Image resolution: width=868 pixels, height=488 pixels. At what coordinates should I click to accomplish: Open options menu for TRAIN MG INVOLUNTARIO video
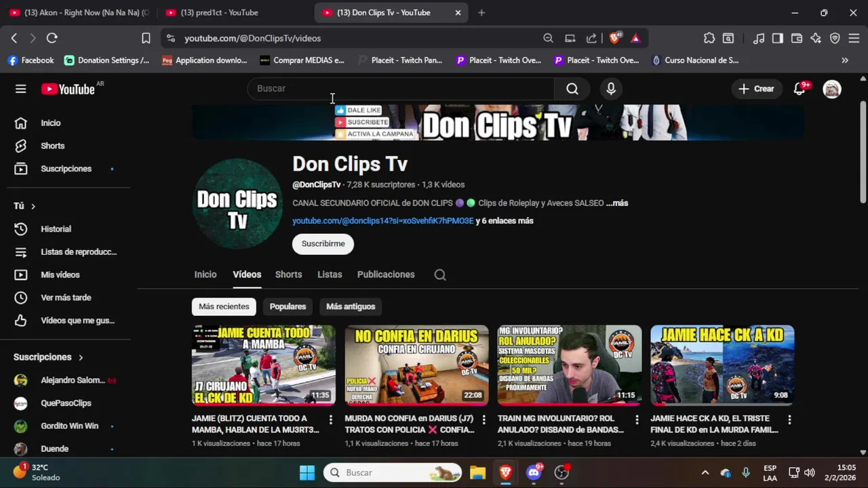[x=637, y=420]
